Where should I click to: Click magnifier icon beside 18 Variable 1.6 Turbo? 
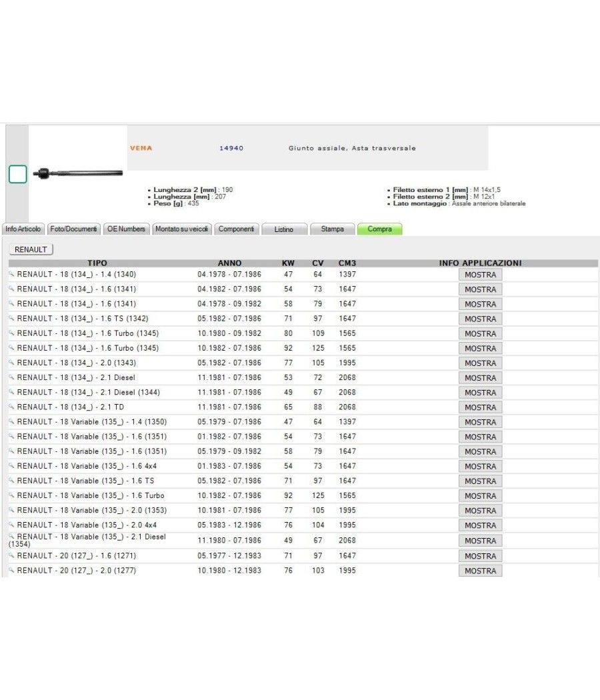11,495
